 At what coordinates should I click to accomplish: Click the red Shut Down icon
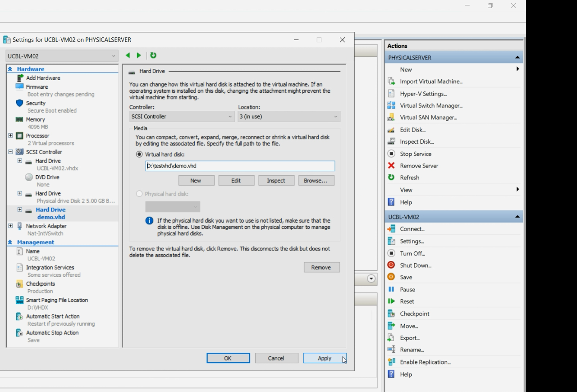tap(391, 265)
